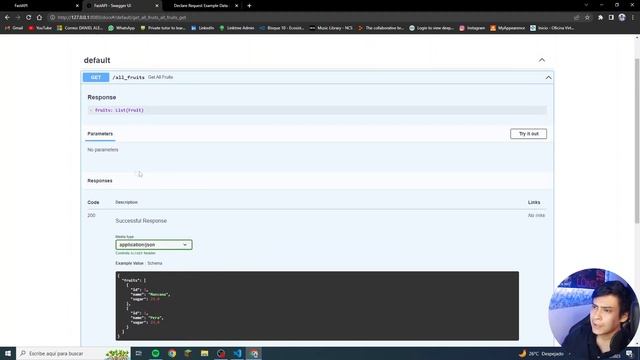
Task: Click the default section heading
Action: pyautogui.click(x=97, y=60)
